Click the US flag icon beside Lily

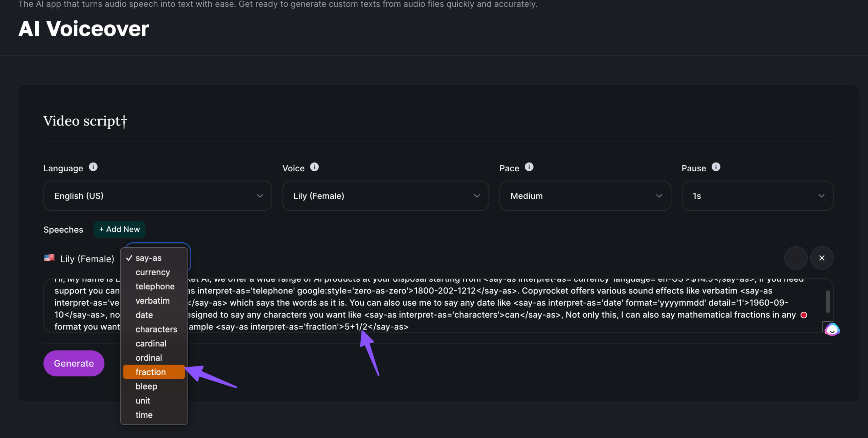point(50,258)
